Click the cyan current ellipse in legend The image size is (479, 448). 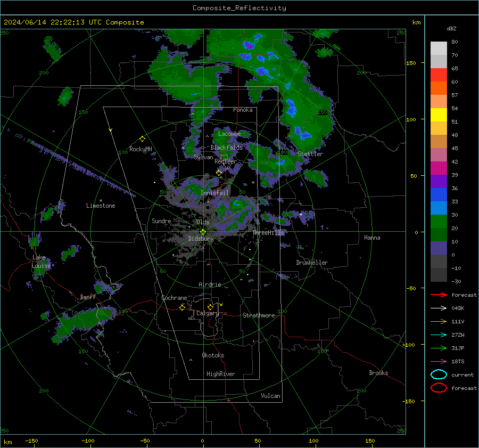(439, 374)
